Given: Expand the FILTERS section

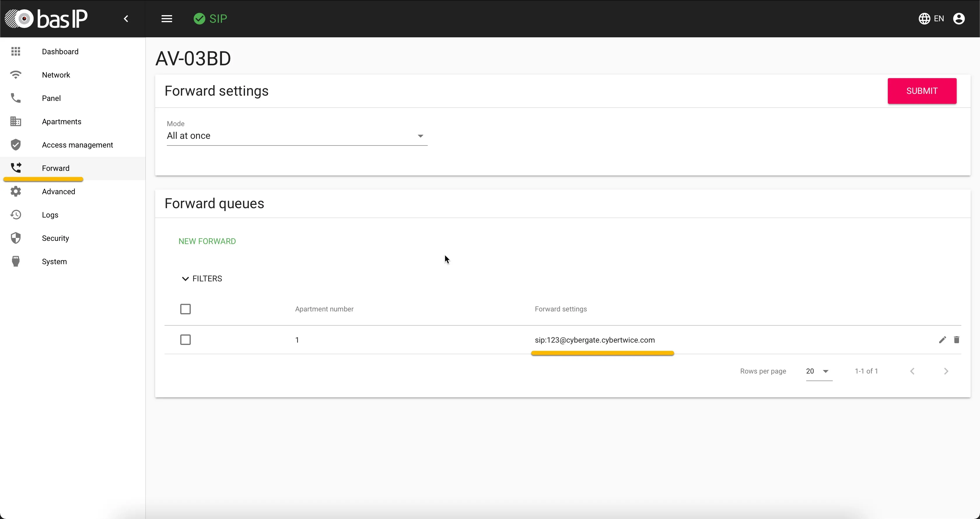Looking at the screenshot, I should (x=202, y=279).
